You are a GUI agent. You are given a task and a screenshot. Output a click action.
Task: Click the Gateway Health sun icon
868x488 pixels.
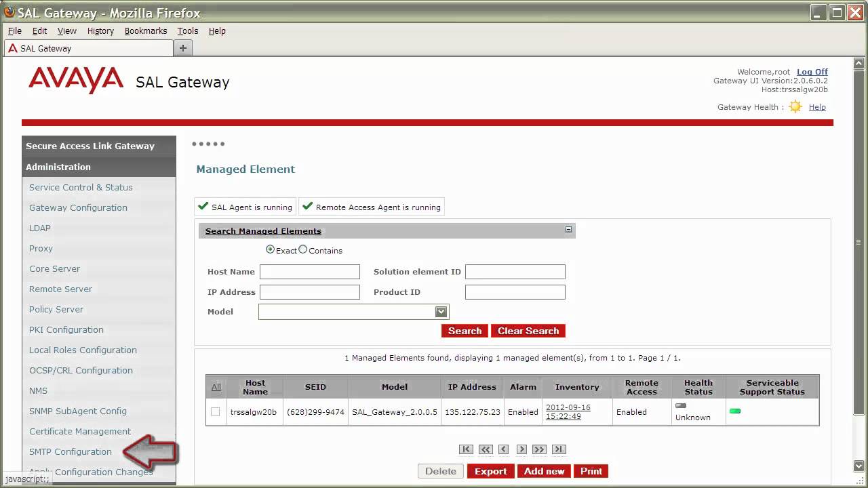tap(795, 106)
